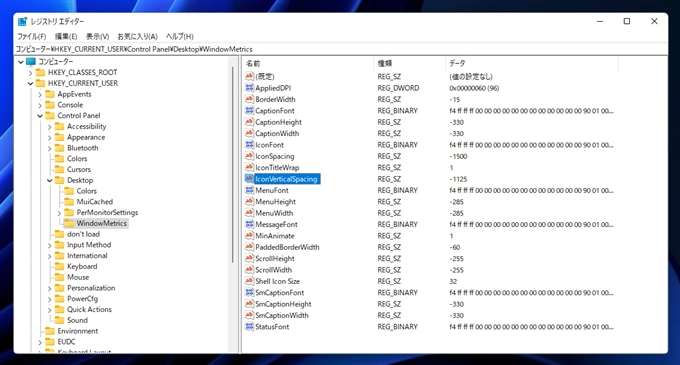
Task: Click the IconTitleWrap string icon
Action: click(x=249, y=167)
